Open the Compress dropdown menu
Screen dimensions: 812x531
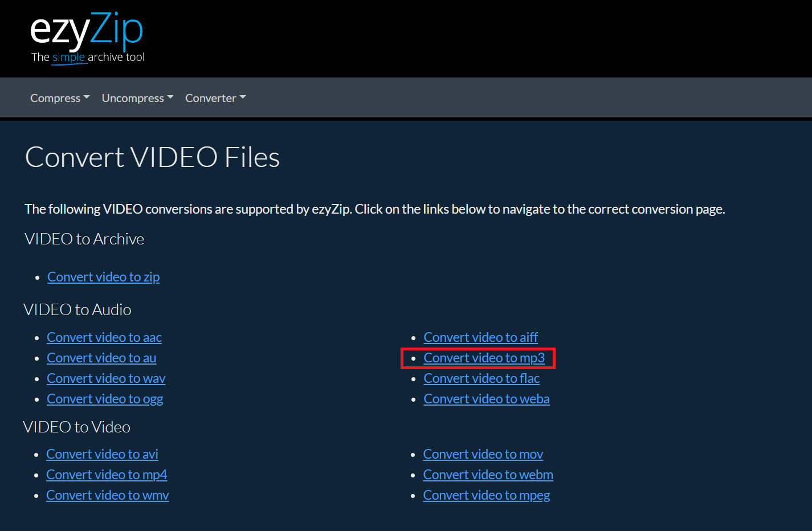tap(60, 98)
